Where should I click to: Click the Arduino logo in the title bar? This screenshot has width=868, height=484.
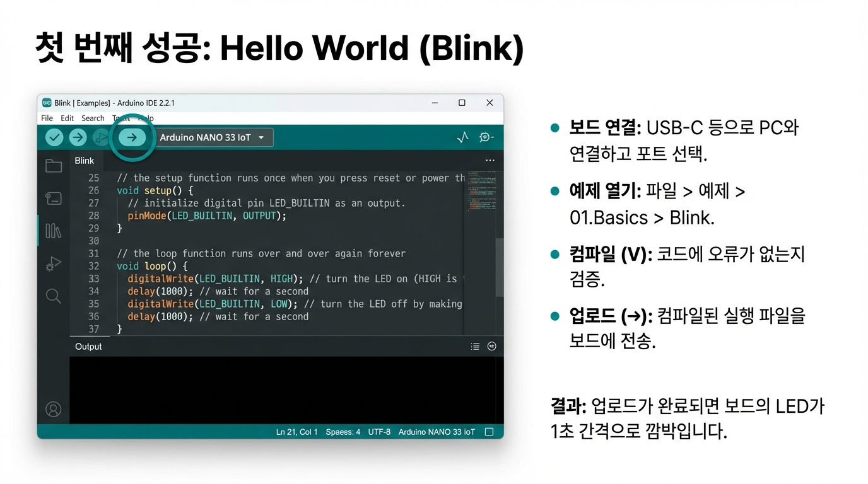click(x=47, y=103)
